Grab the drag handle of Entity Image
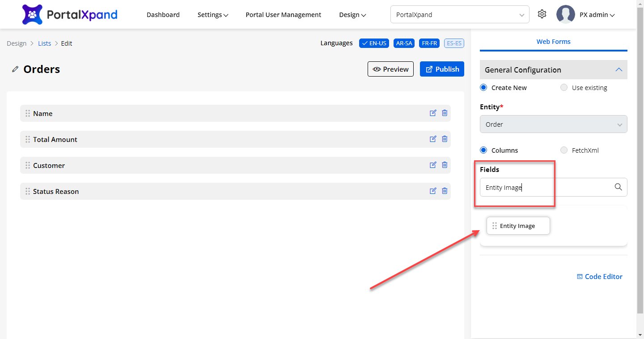The height and width of the screenshot is (339, 644). click(x=494, y=226)
